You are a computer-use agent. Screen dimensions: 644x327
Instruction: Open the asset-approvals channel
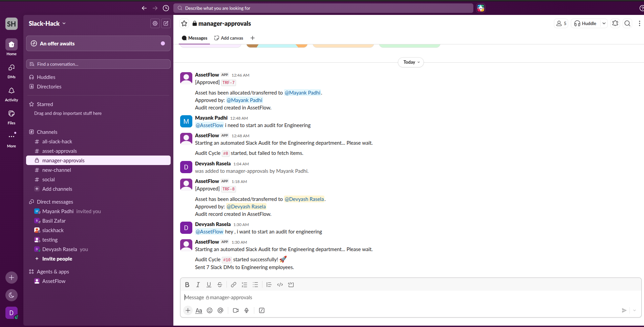(98, 151)
